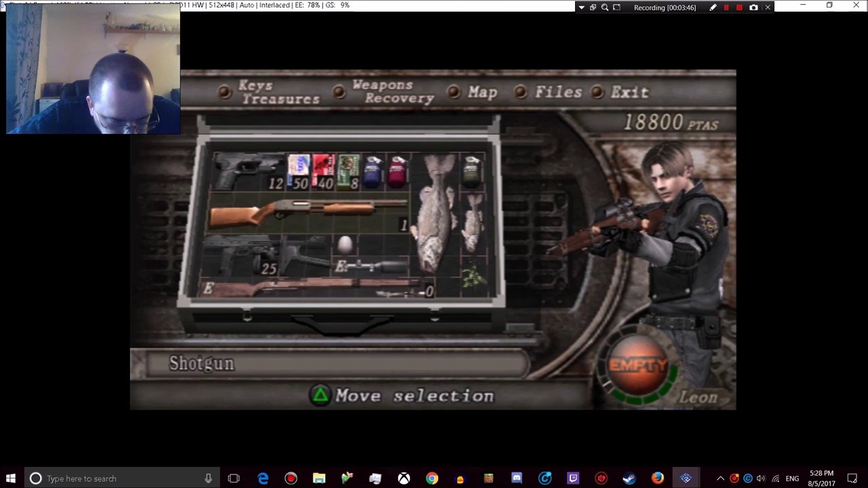This screenshot has height=488, width=868.
Task: Click the recorder pencil draw icon
Action: pyautogui.click(x=713, y=7)
